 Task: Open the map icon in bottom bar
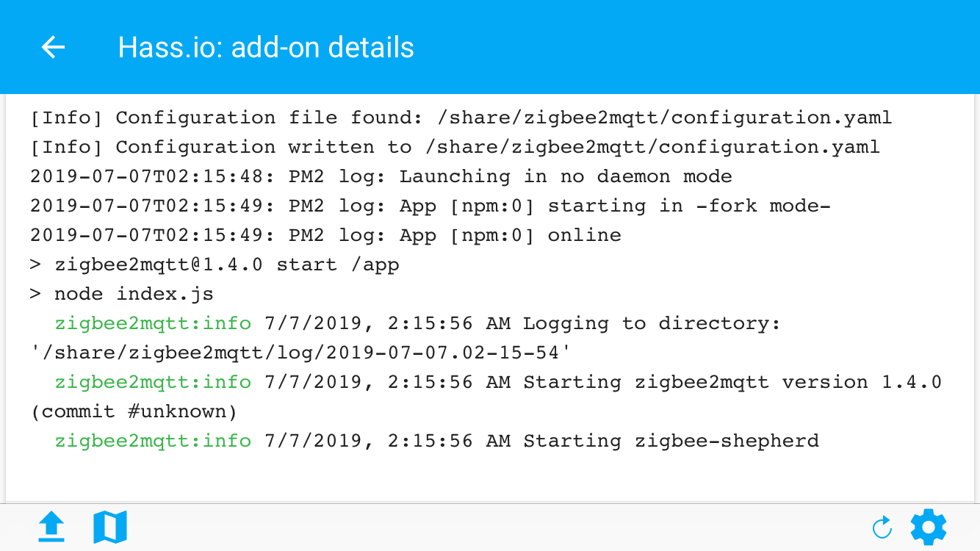110,527
